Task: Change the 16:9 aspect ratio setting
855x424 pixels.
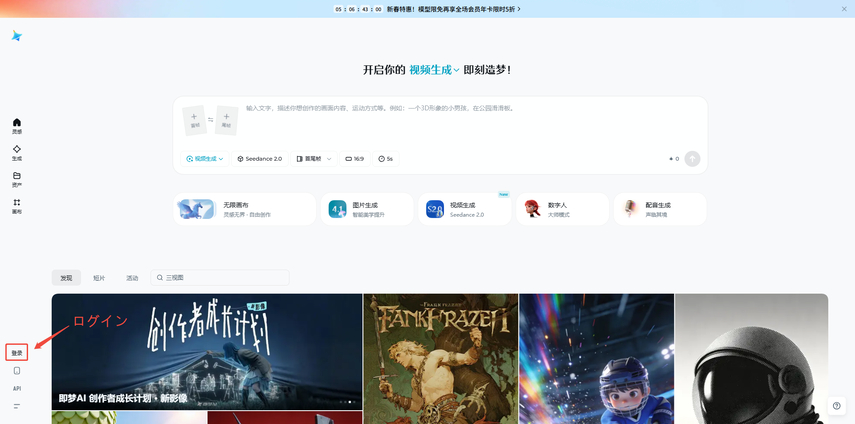Action: [x=354, y=159]
